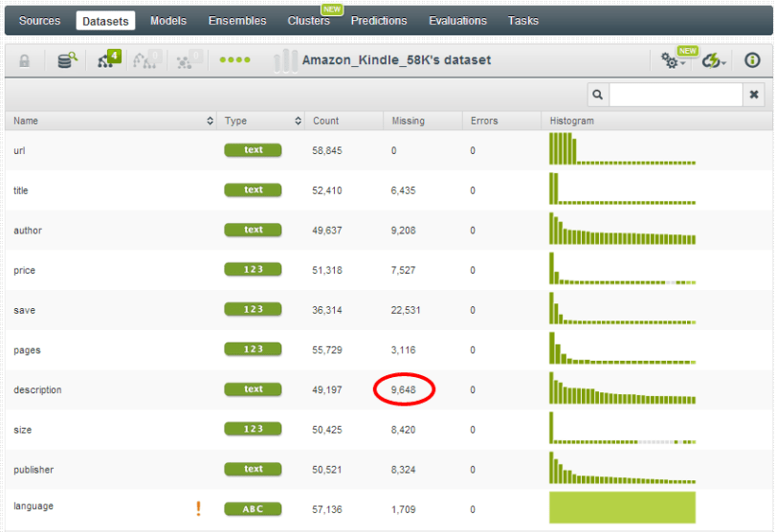The height and width of the screenshot is (532, 775).
Task: Click the language field histogram
Action: 622,508
